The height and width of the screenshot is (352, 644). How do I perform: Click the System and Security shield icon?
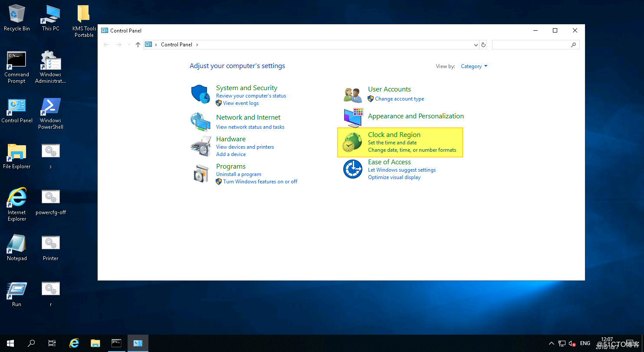click(200, 94)
